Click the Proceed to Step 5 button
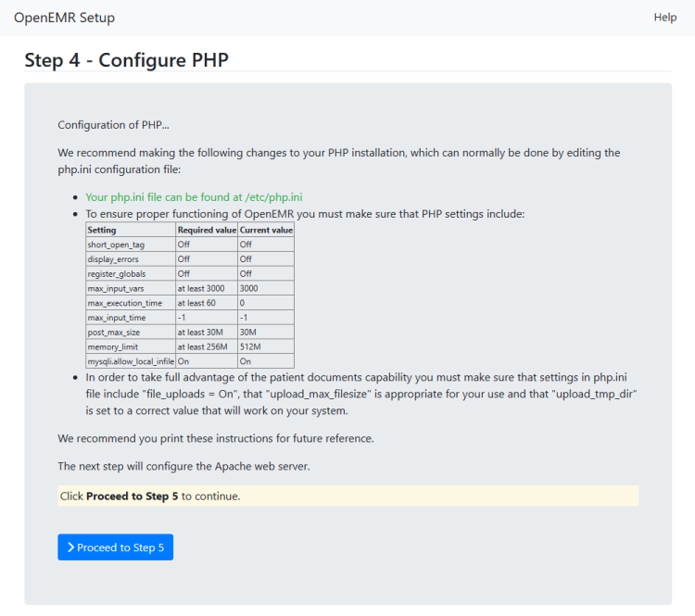 [115, 547]
